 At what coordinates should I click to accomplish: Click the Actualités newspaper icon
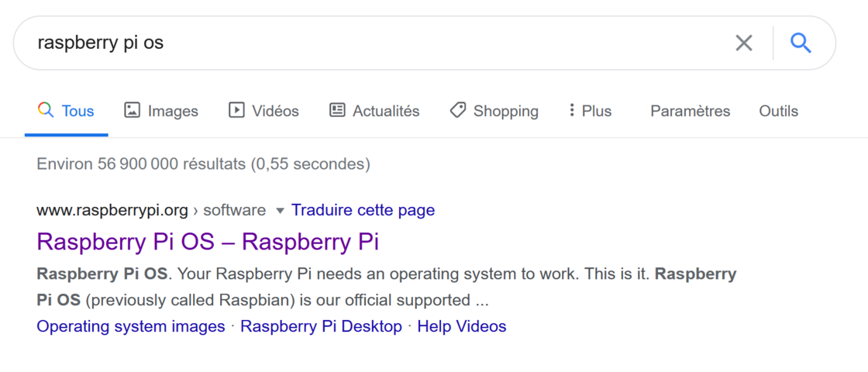[337, 110]
